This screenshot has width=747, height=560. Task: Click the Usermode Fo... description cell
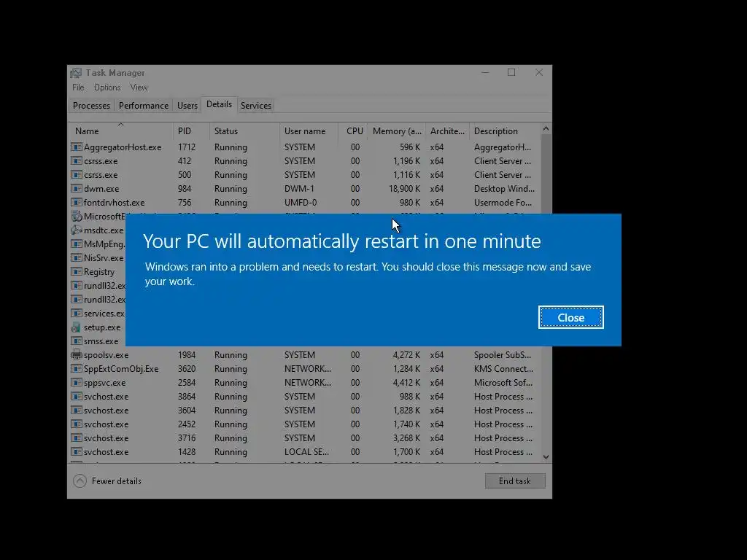click(503, 203)
